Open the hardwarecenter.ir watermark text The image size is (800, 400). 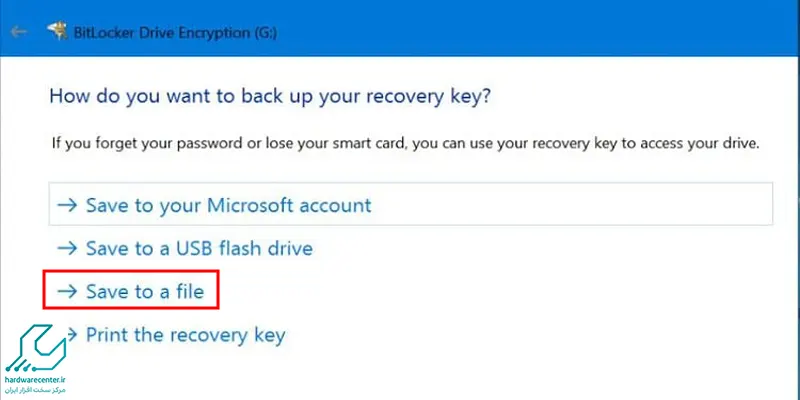(x=36, y=380)
